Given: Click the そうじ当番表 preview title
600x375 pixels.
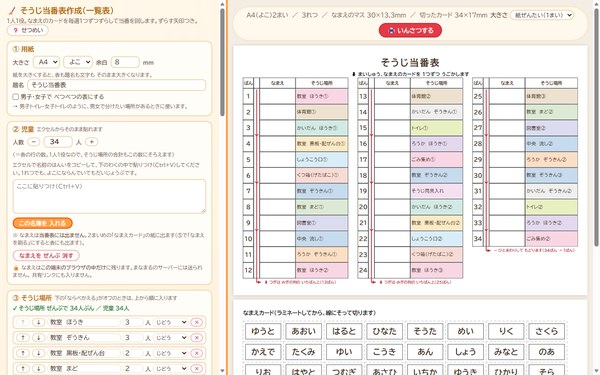Looking at the screenshot, I should [410, 62].
